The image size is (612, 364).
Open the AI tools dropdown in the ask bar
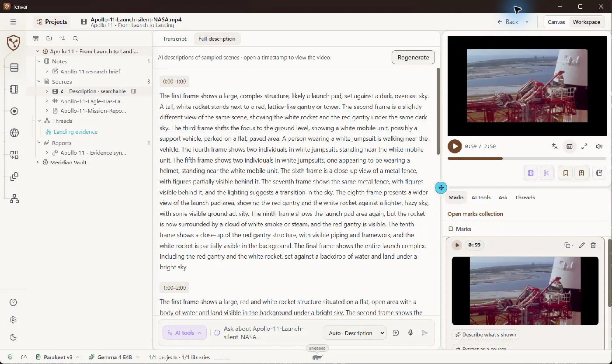coord(184,333)
